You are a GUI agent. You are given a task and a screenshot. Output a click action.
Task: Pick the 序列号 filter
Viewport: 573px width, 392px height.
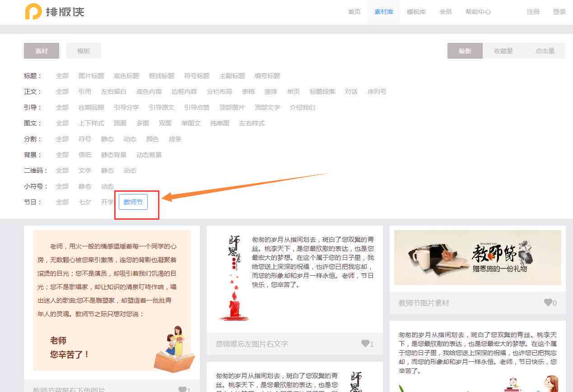click(377, 92)
